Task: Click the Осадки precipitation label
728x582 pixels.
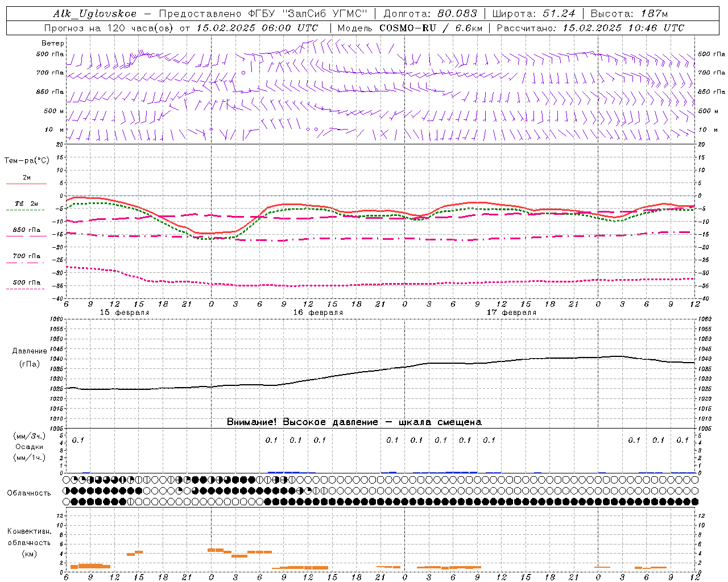Action: pos(30,447)
